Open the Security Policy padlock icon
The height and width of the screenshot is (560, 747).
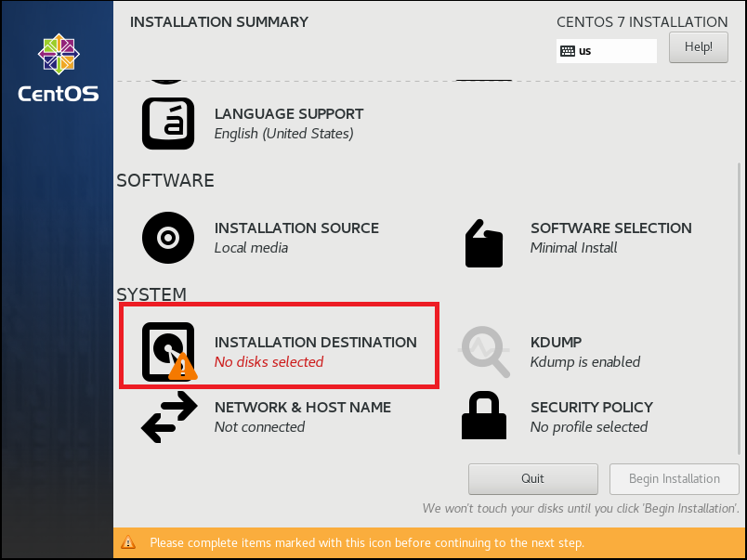point(484,415)
